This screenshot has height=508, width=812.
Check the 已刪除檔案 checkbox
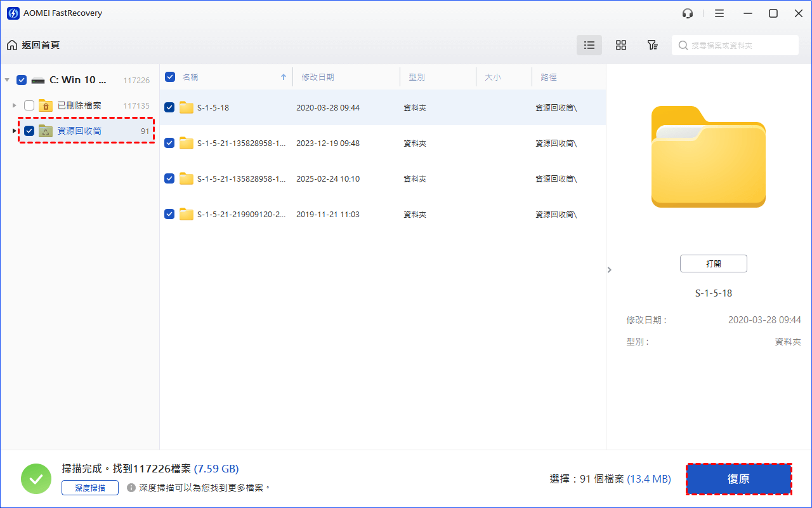coord(29,105)
